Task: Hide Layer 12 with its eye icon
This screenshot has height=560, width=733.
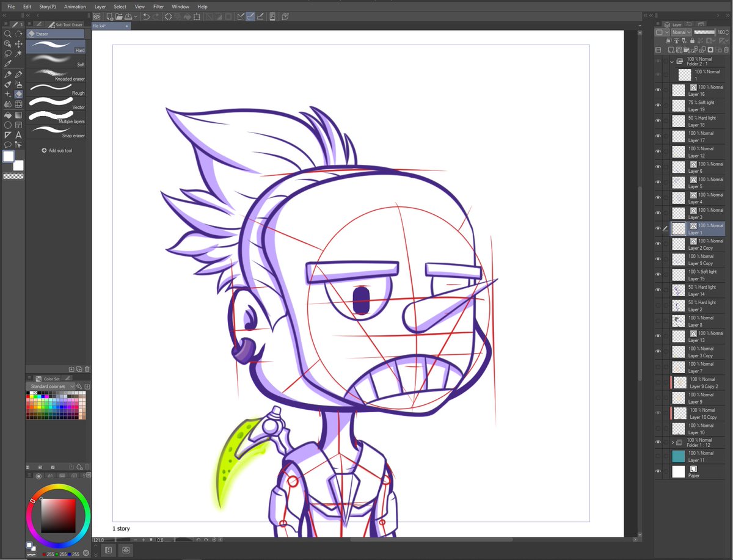Action: [x=658, y=151]
